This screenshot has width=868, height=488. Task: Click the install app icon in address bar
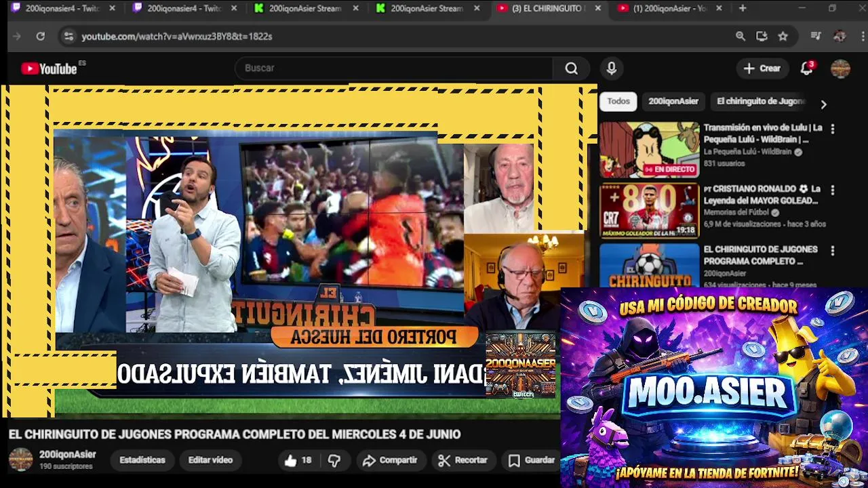point(762,36)
